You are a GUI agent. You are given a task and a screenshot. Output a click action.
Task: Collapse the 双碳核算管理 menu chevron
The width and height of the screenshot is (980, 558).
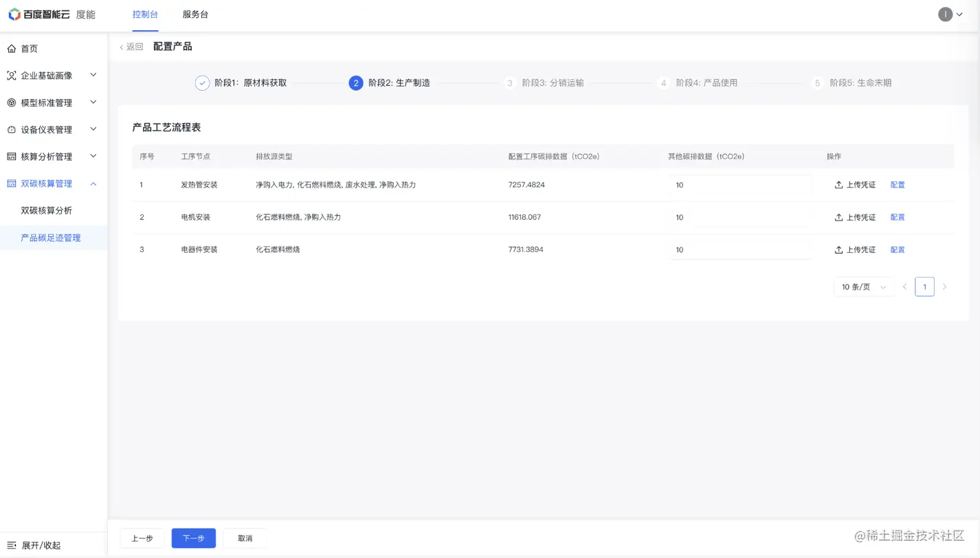[x=93, y=183]
